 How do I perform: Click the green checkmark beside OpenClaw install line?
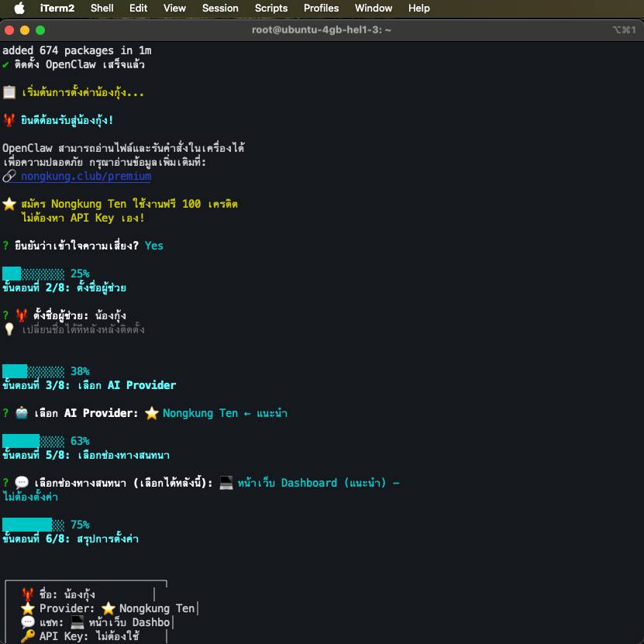[x=6, y=64]
